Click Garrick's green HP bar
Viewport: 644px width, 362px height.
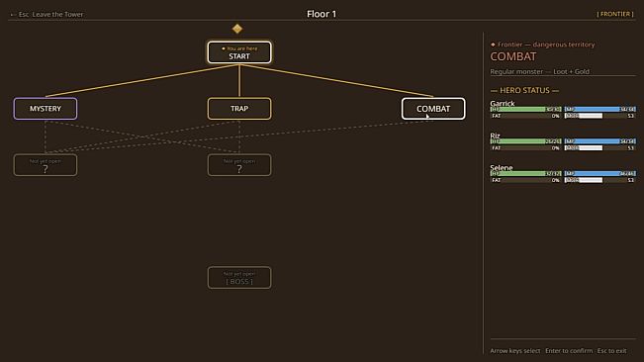click(525, 109)
